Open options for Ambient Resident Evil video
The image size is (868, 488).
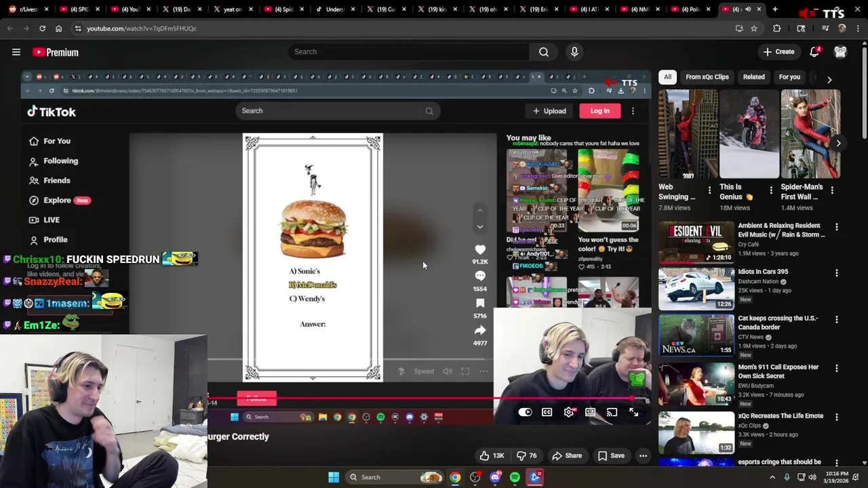[836, 226]
